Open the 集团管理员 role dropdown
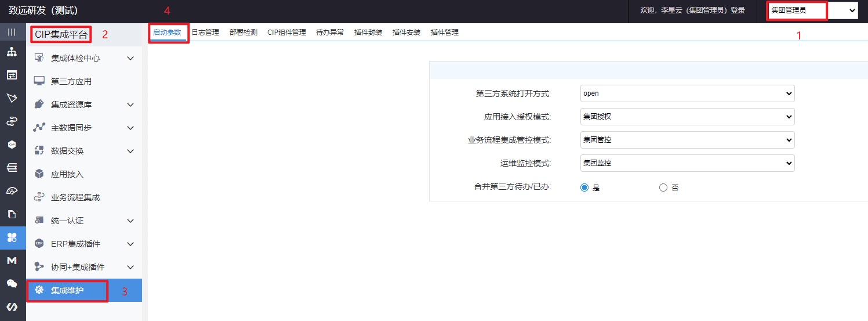The image size is (868, 321). (813, 10)
